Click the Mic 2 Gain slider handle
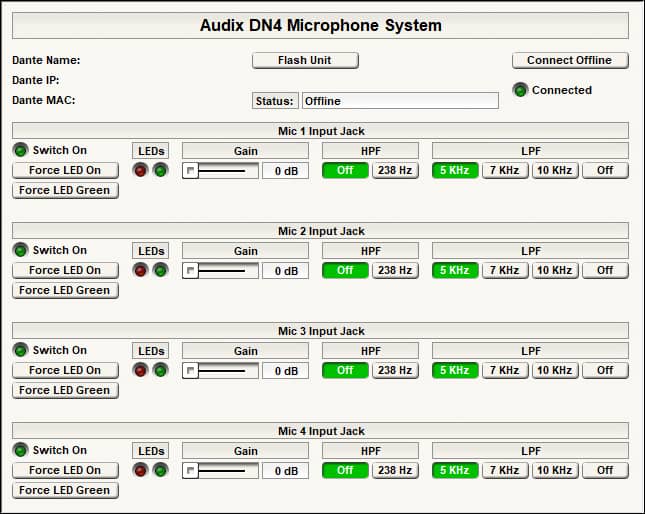Image resolution: width=645 pixels, height=514 pixels. [190, 271]
